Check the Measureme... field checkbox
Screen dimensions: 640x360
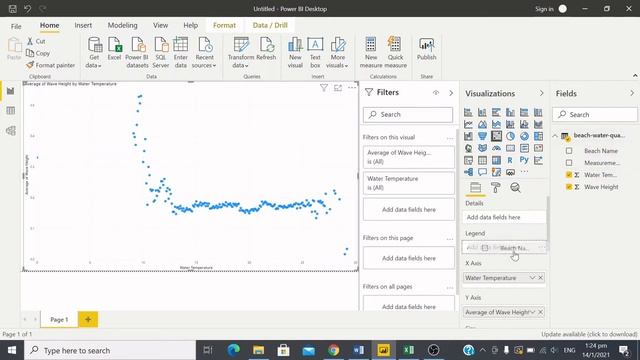569,163
